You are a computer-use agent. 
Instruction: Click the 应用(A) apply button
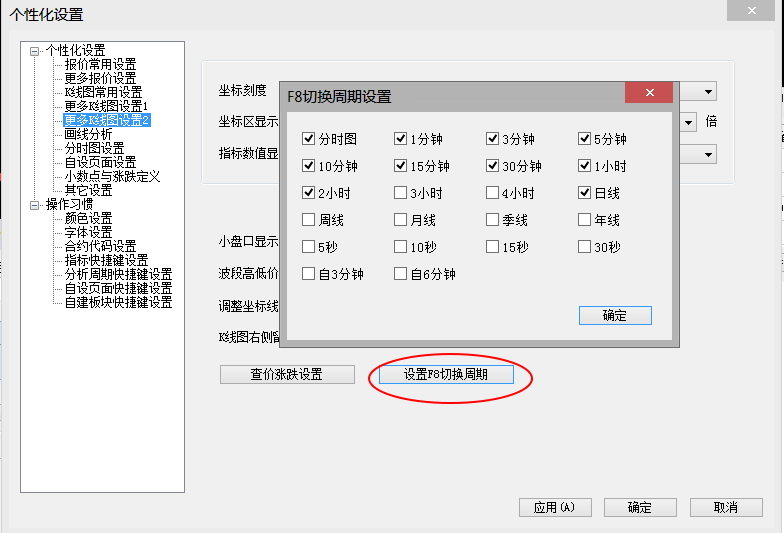click(555, 508)
